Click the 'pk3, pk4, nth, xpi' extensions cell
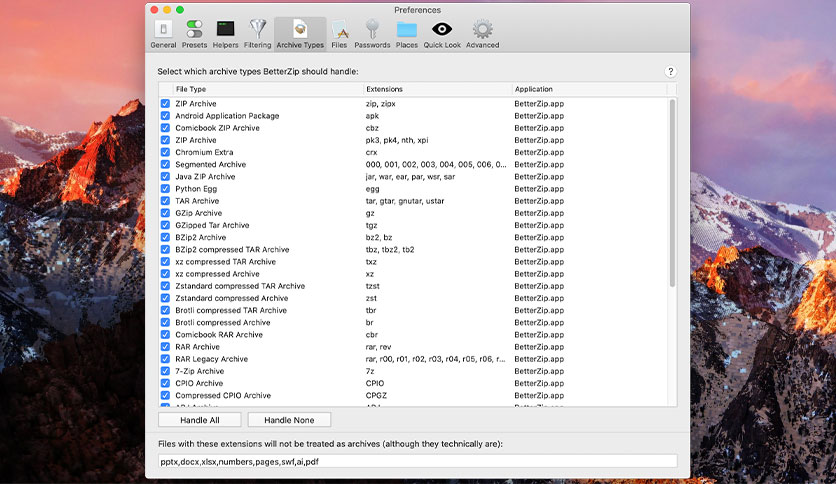This screenshot has width=836, height=484. point(397,140)
